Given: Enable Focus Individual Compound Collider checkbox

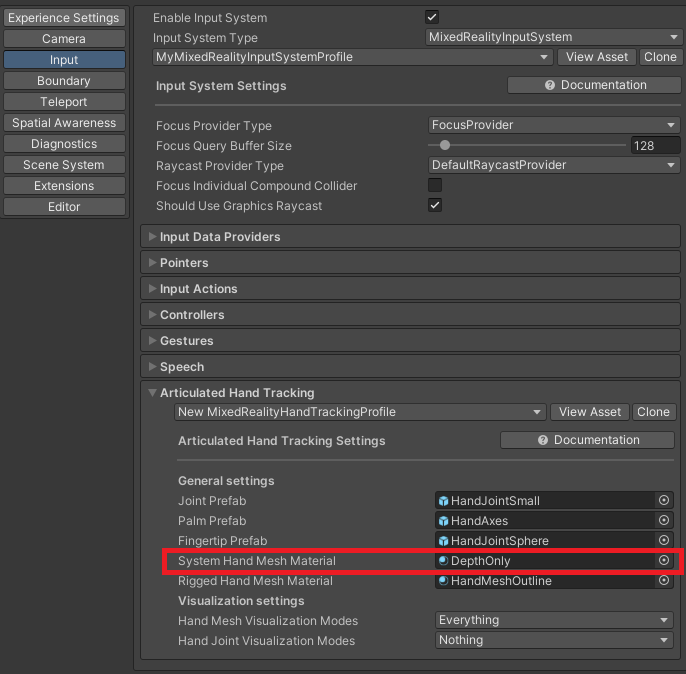Looking at the screenshot, I should coord(435,185).
